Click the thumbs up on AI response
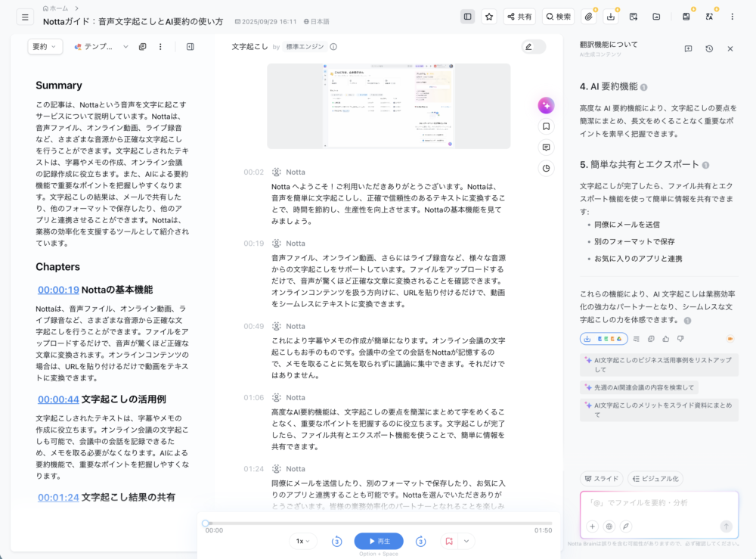The height and width of the screenshot is (559, 756). 666,339
